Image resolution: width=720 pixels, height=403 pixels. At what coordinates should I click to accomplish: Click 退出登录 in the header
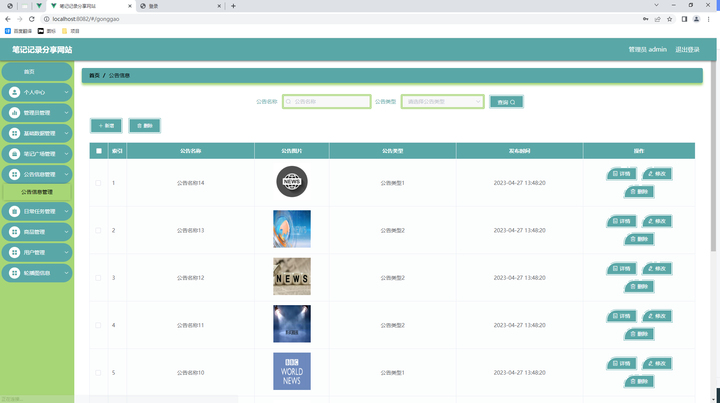tap(687, 50)
